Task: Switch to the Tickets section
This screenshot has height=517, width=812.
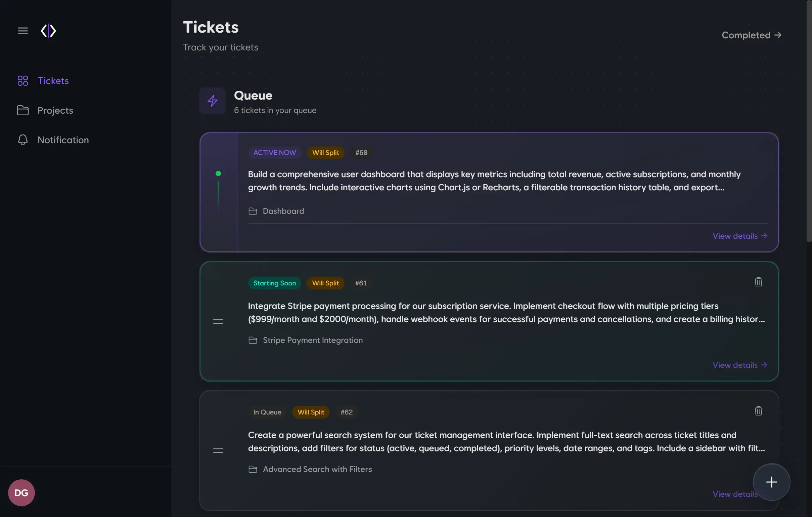Action: [54, 81]
